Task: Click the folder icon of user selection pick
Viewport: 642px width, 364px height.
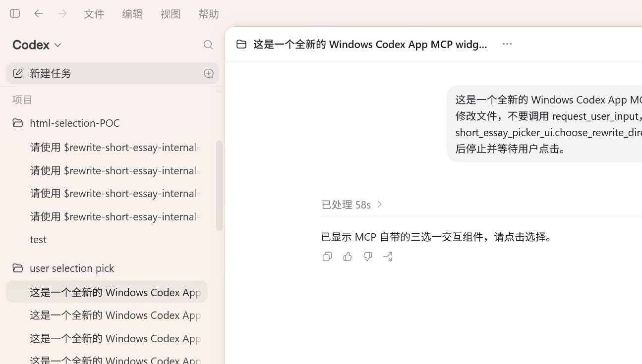Action: coord(18,268)
